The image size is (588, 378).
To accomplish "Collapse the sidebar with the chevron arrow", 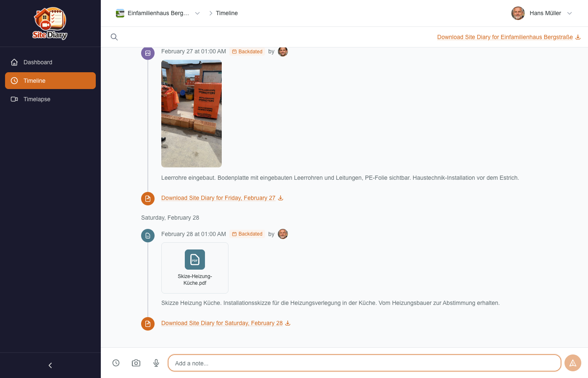I will pyautogui.click(x=50, y=365).
